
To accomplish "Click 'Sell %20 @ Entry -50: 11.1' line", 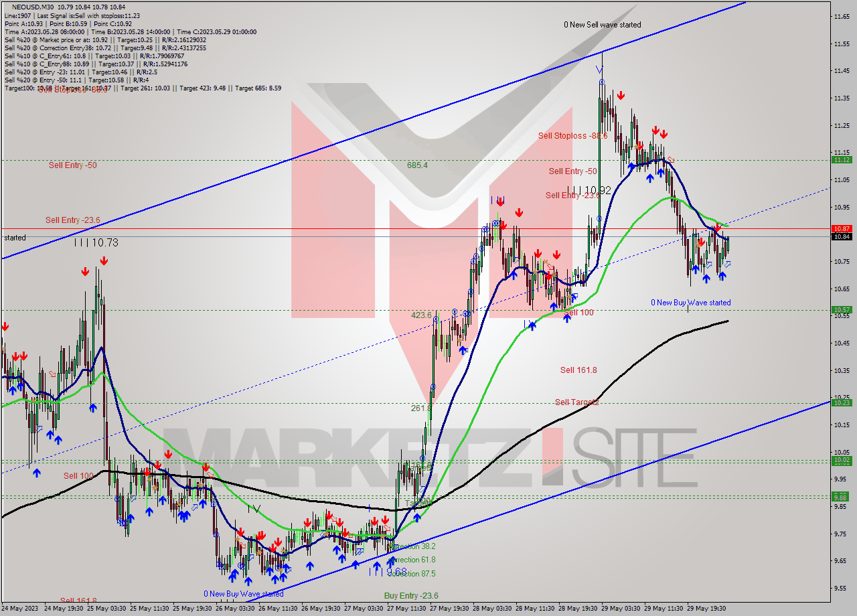I will [x=77, y=80].
